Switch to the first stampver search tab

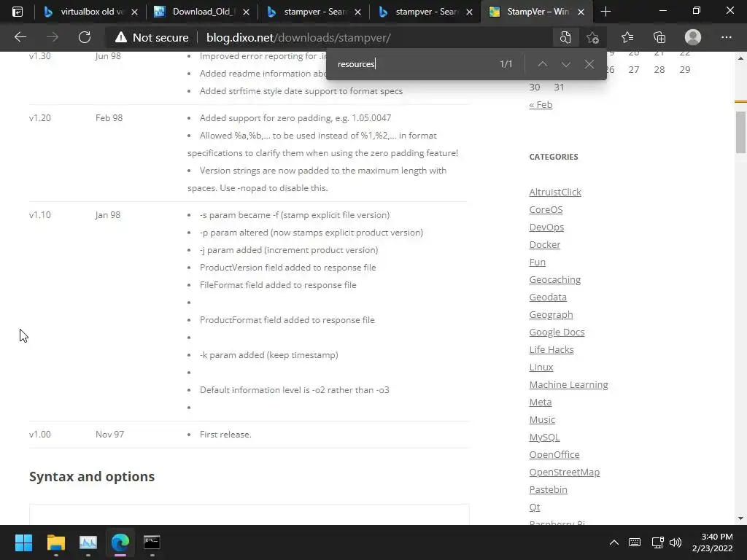click(313, 12)
